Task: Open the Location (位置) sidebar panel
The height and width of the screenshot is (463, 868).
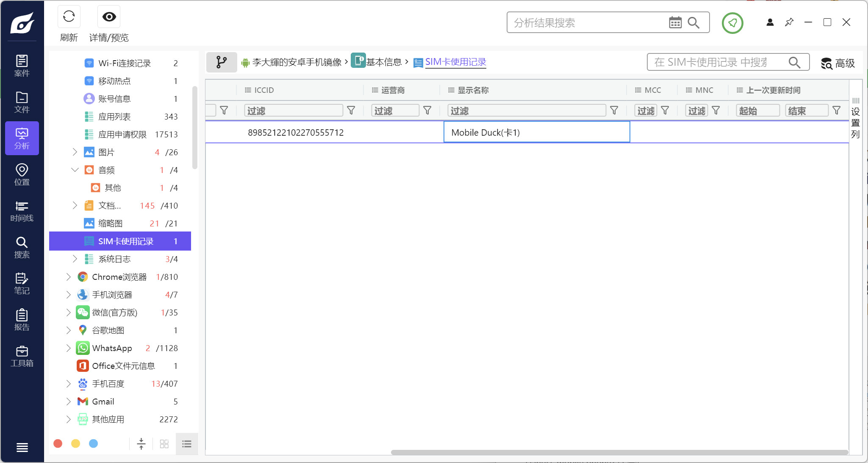Action: (x=22, y=175)
